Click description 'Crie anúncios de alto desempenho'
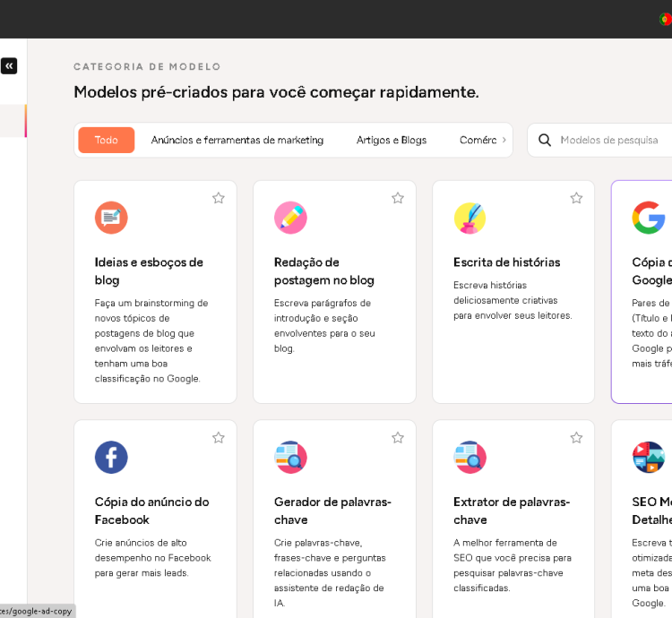The height and width of the screenshot is (618, 672). pyautogui.click(x=152, y=558)
